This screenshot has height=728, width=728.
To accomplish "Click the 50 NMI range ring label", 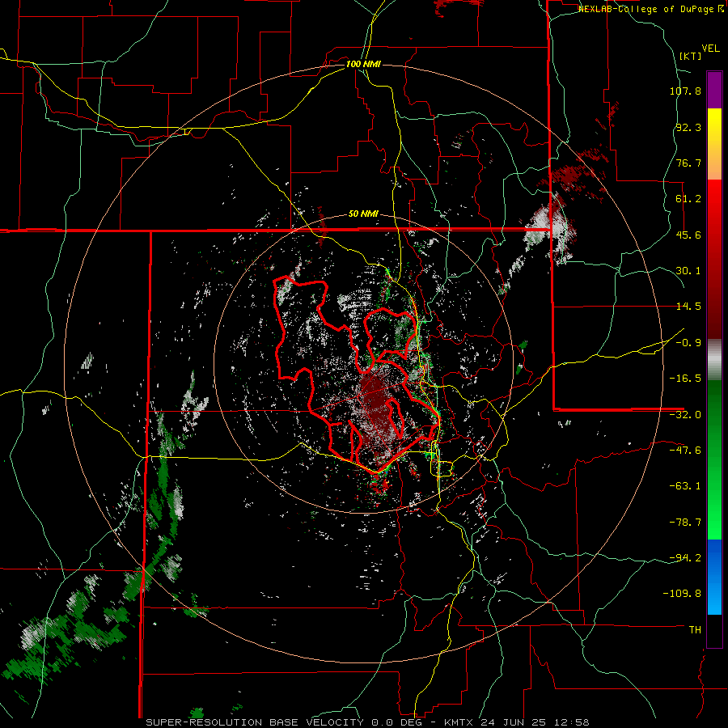I will click(x=363, y=214).
